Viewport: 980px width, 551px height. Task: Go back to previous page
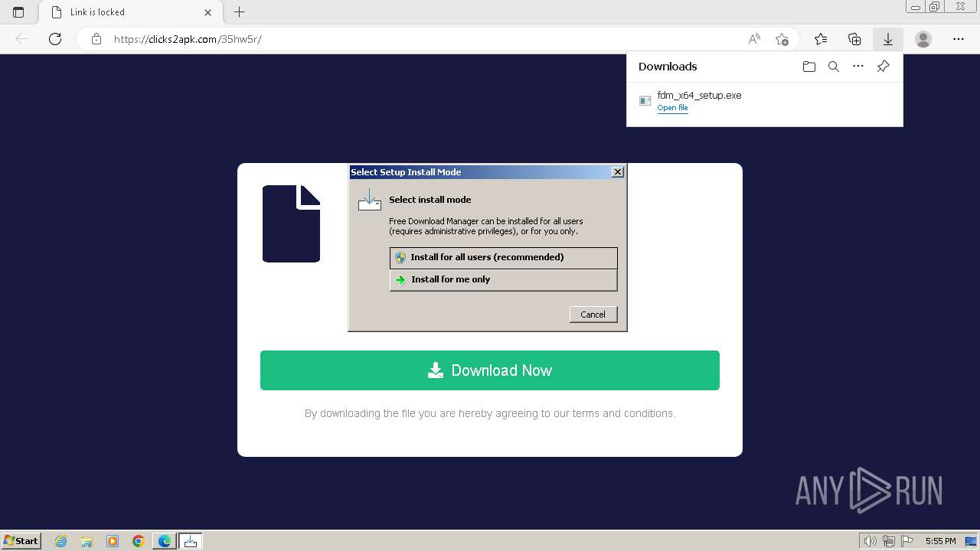21,39
